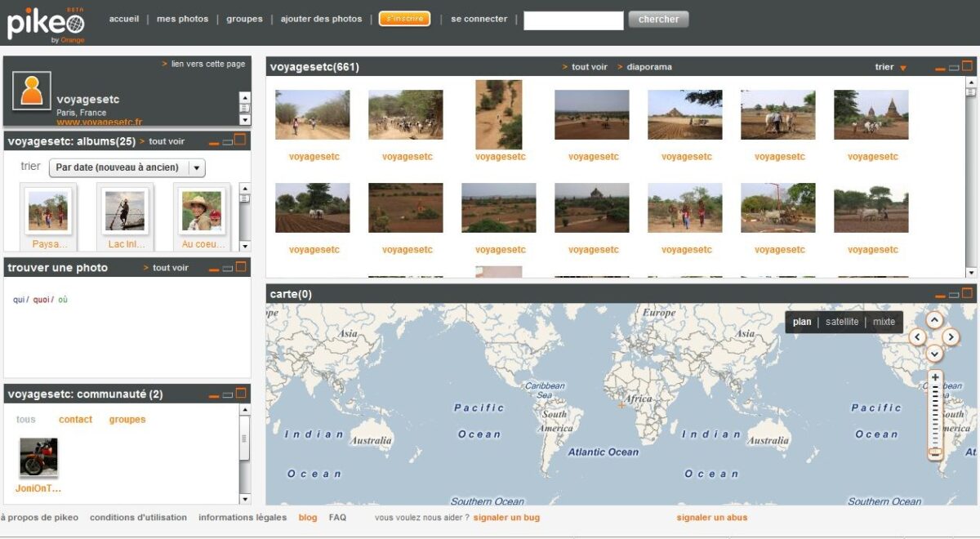
Task: Open the groupes tab in communauté
Action: 127,420
